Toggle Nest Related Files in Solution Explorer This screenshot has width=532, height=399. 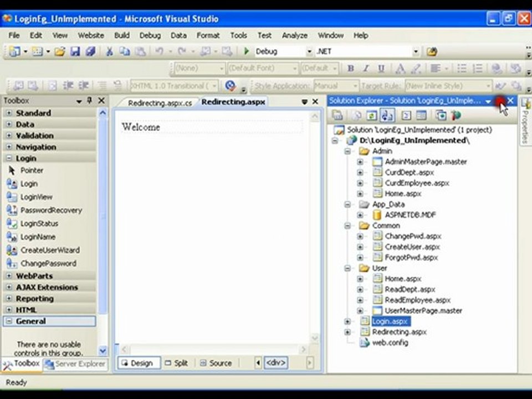click(387, 115)
